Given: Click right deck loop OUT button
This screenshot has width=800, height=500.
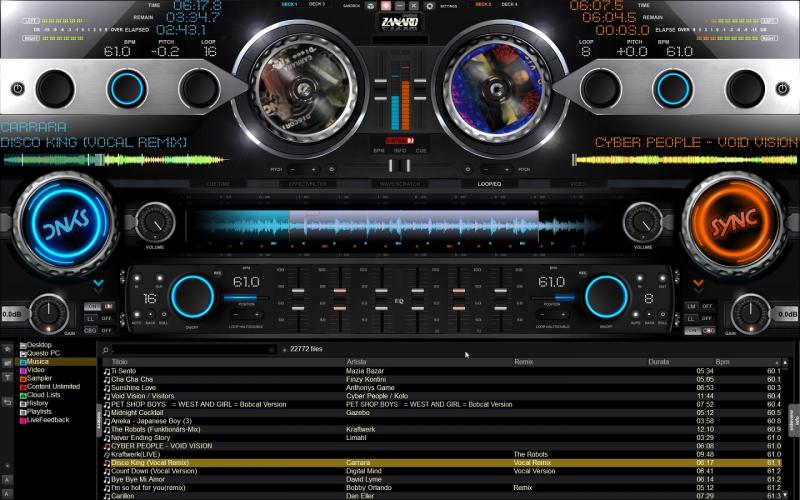Looking at the screenshot, I should click(662, 279).
